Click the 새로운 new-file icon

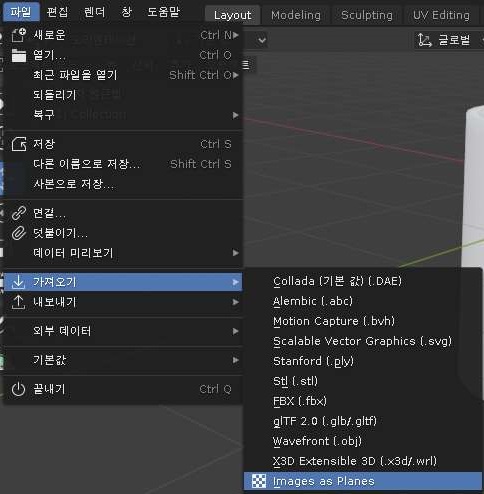click(19, 35)
